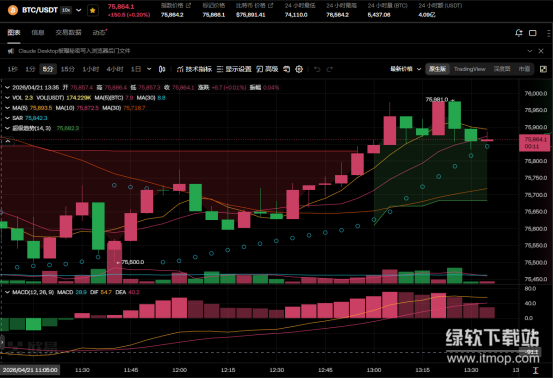Select the 15分 timeframe
The width and height of the screenshot is (554, 378).
pyautogui.click(x=67, y=69)
